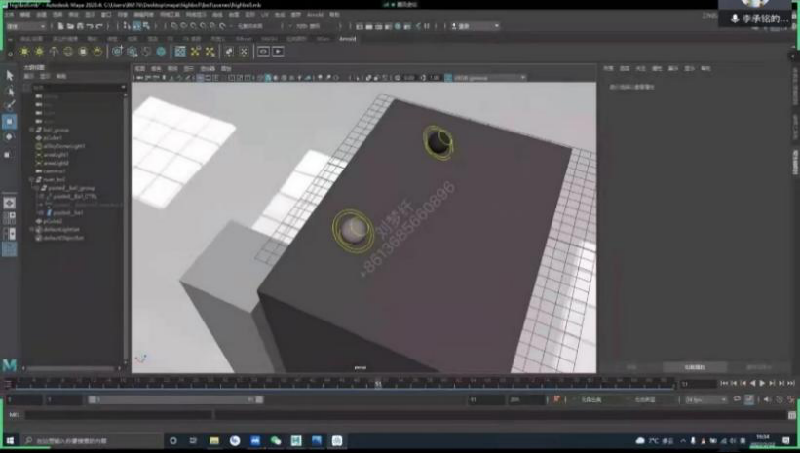Viewport: 800px width, 453px height.
Task: Open WeChat from the Windows taskbar
Action: 276,440
